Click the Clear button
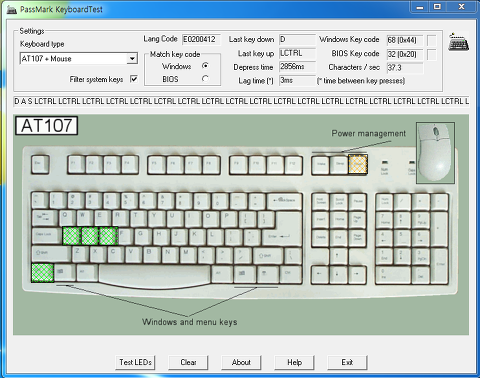 (x=188, y=362)
